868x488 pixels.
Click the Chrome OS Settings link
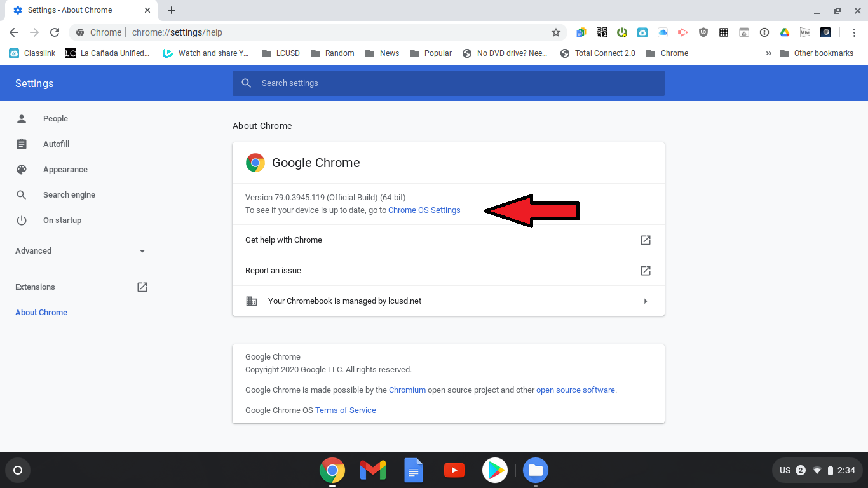tap(424, 210)
